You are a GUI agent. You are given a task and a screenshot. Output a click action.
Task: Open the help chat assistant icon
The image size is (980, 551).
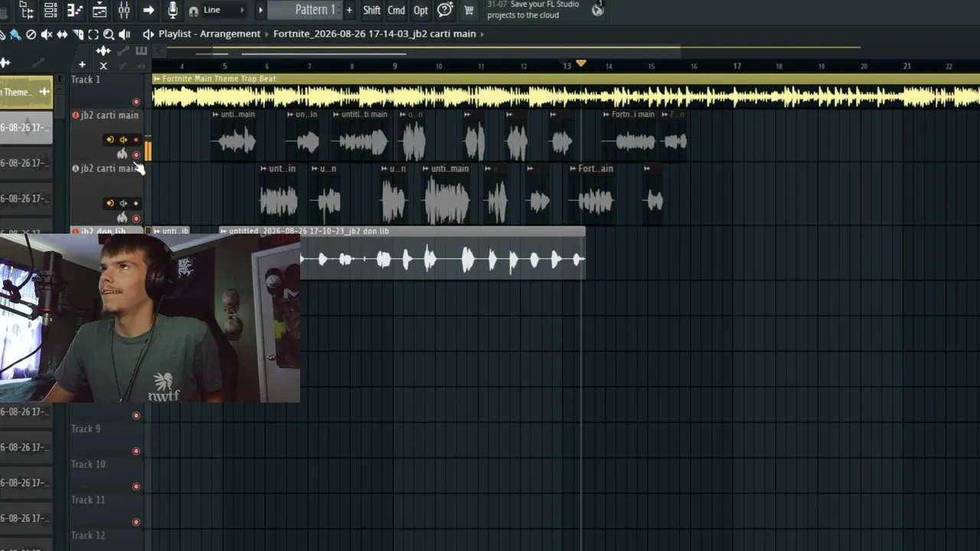pos(445,10)
